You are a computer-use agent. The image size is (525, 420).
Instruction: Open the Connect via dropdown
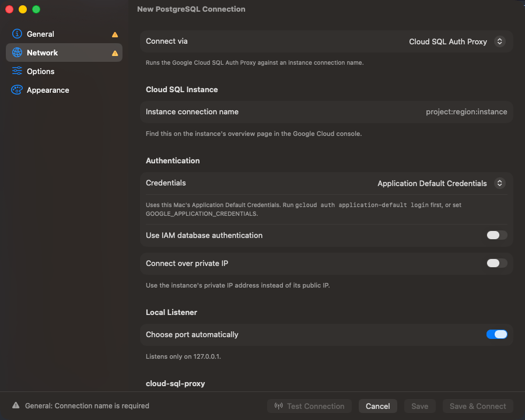(x=457, y=41)
